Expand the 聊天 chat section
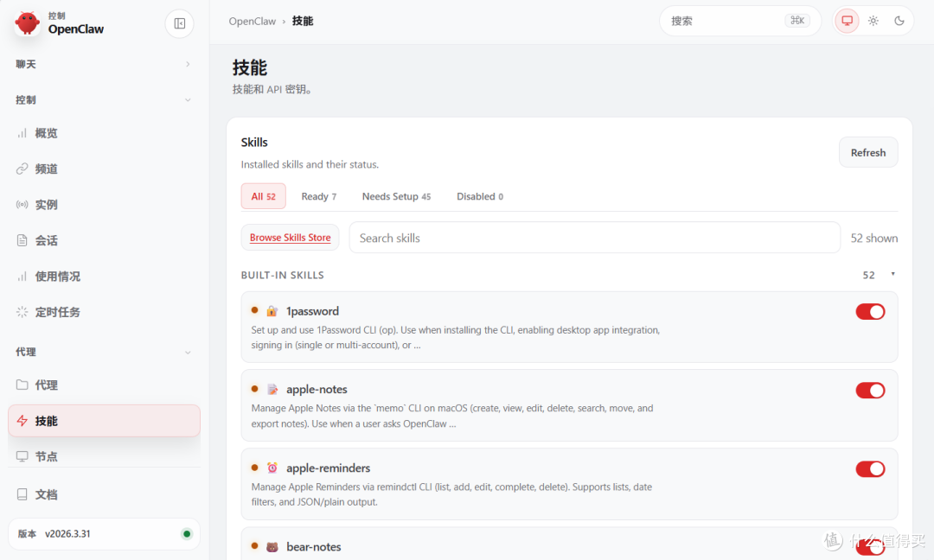The image size is (934, 560). 105,64
